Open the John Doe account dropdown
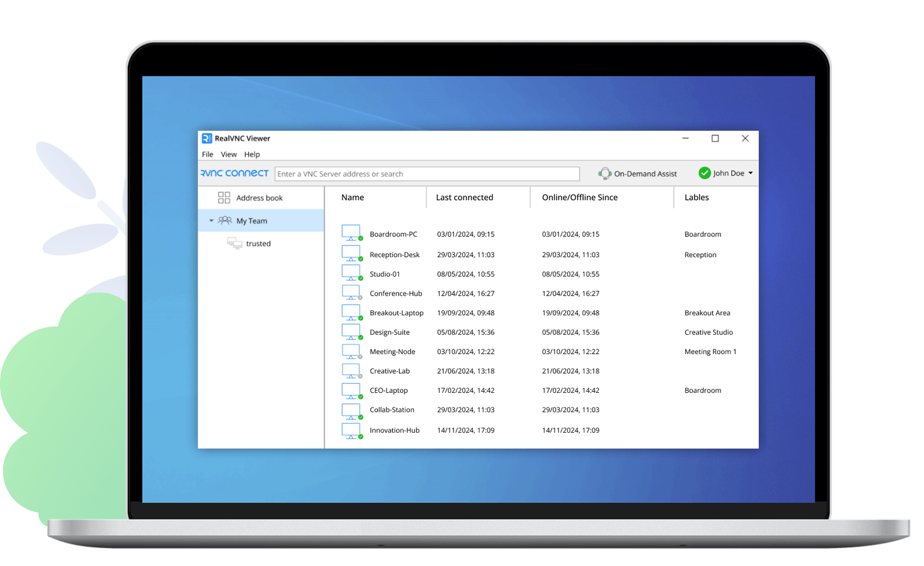Image resolution: width=924 pixels, height=566 pixels. coord(751,173)
